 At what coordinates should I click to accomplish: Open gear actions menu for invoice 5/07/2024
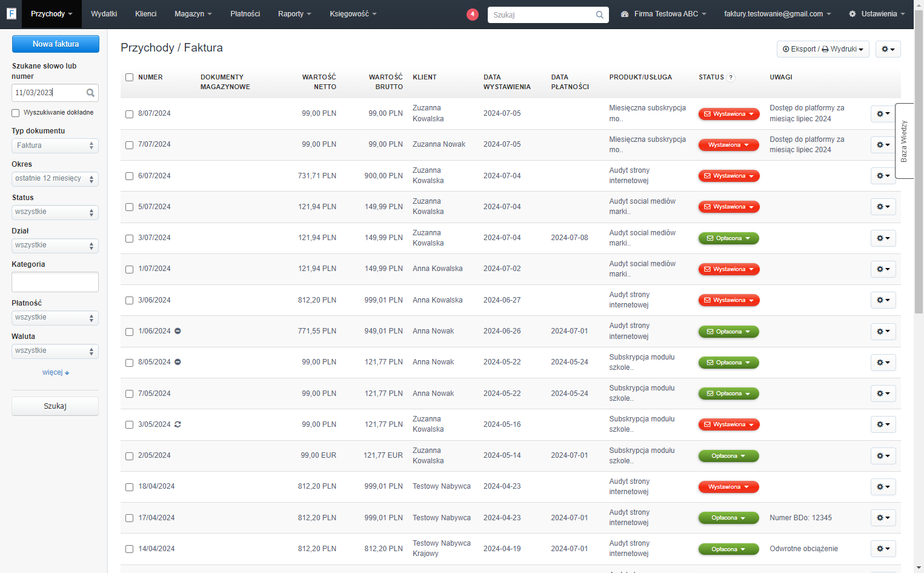click(x=883, y=207)
